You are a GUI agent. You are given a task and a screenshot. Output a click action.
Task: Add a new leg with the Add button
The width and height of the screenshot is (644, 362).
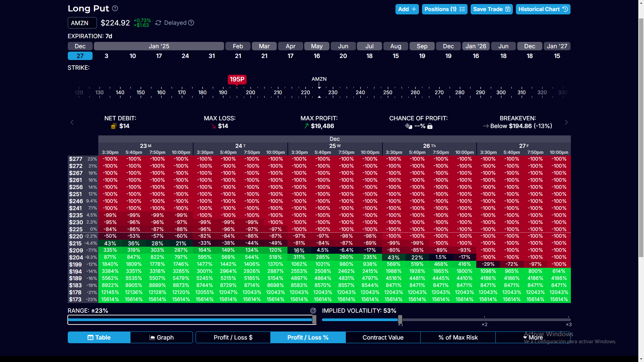pyautogui.click(x=407, y=9)
